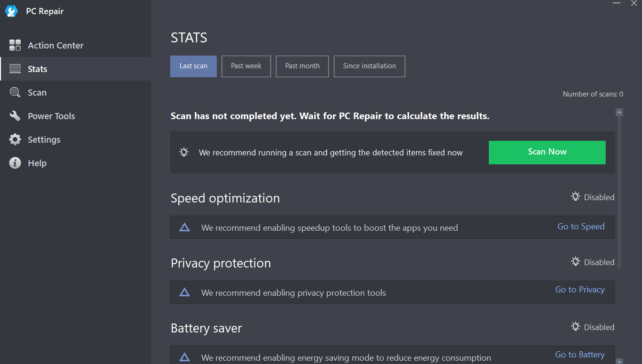
Task: Click the scrollbar down arrow
Action: coord(619,361)
